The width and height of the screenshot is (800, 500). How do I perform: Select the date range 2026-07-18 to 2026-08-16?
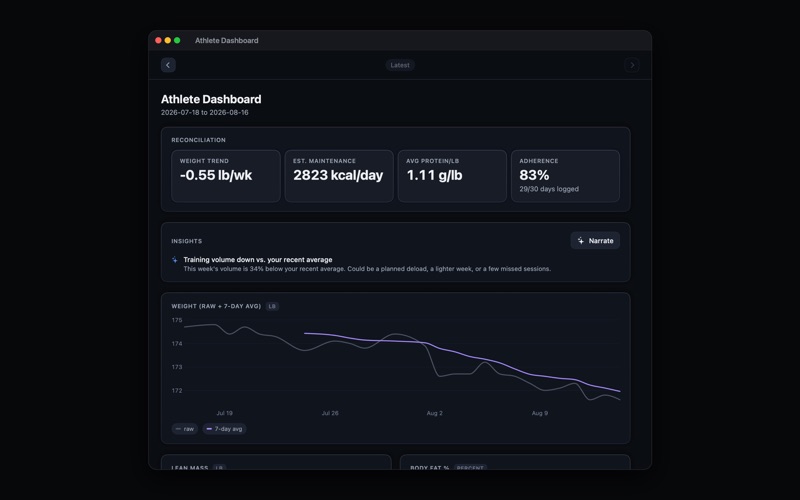click(x=205, y=112)
